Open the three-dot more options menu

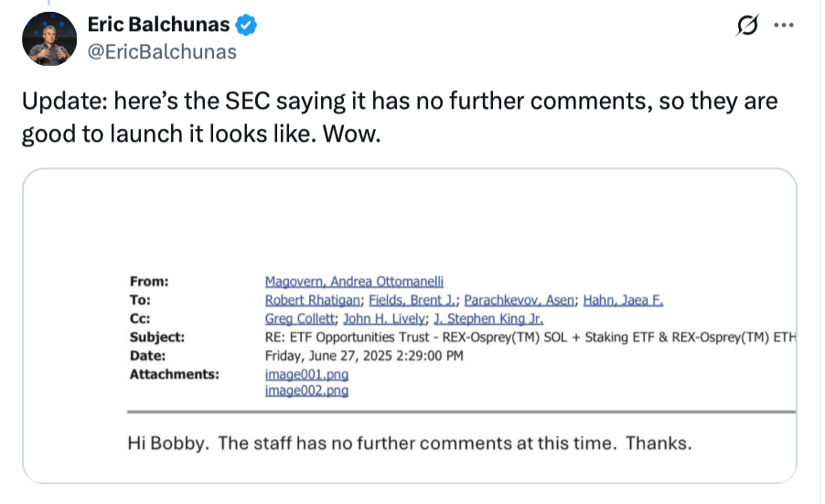pos(784,26)
